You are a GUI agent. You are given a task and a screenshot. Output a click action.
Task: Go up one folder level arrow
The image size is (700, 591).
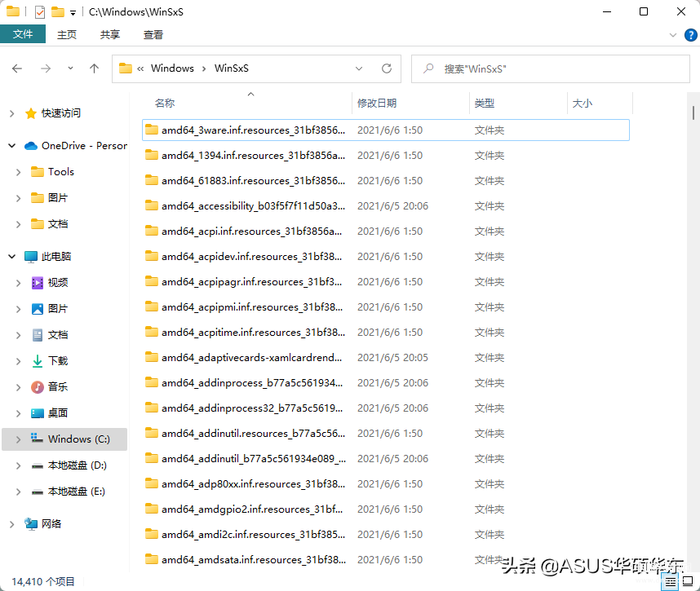[94, 68]
